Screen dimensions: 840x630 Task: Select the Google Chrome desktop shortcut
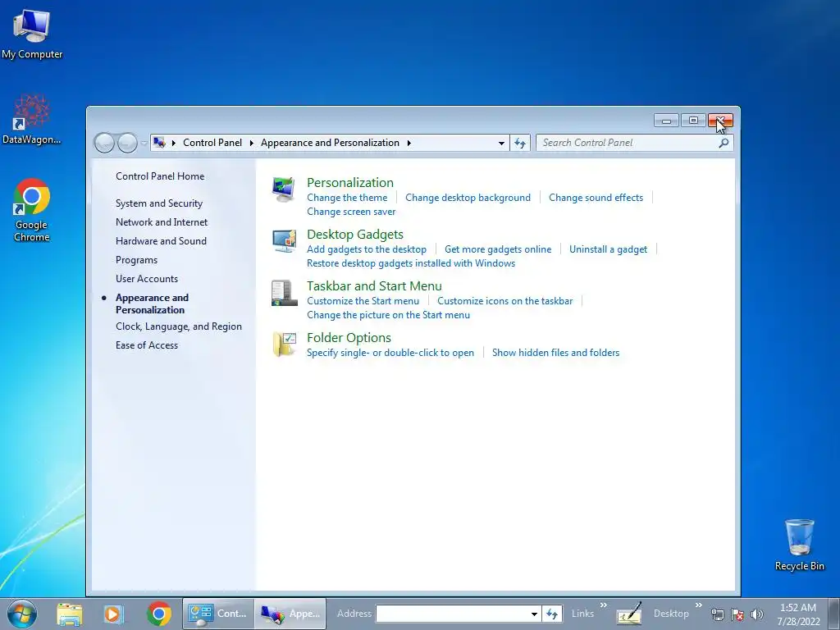coord(32,210)
